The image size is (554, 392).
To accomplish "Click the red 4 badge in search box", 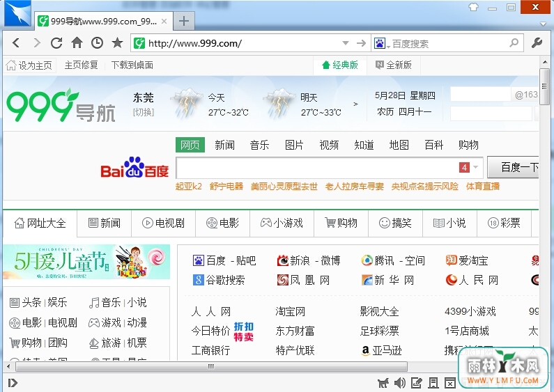I will (x=464, y=167).
